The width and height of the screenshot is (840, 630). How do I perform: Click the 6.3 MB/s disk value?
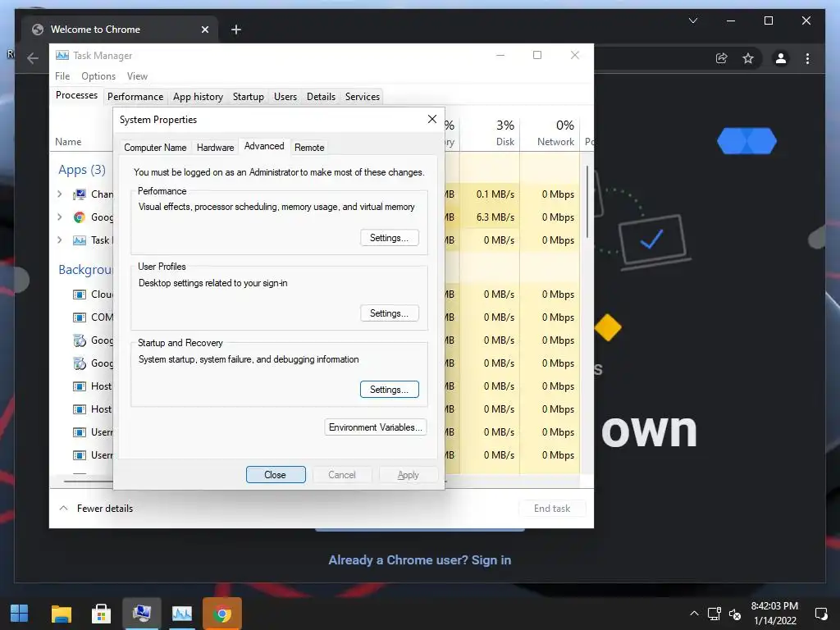click(x=495, y=217)
